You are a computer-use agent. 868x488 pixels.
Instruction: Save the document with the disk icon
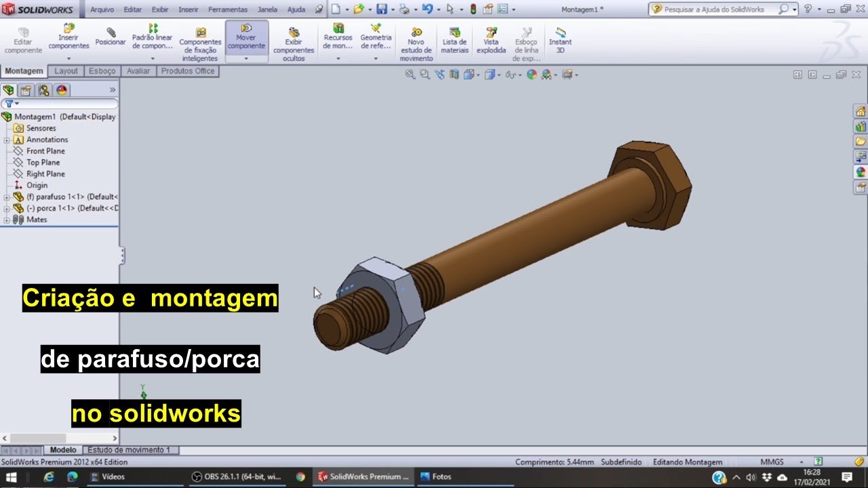[x=382, y=9]
